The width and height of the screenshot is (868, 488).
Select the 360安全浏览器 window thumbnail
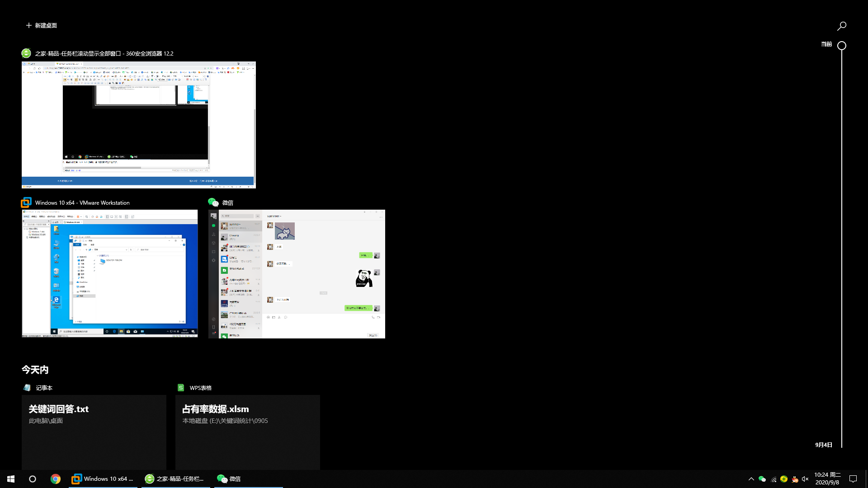(x=138, y=125)
